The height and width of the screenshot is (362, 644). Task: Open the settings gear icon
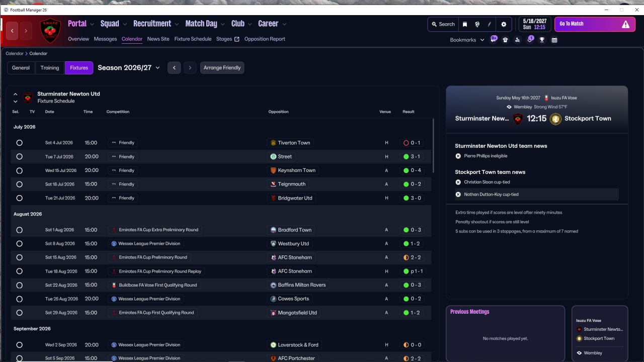[x=504, y=24]
